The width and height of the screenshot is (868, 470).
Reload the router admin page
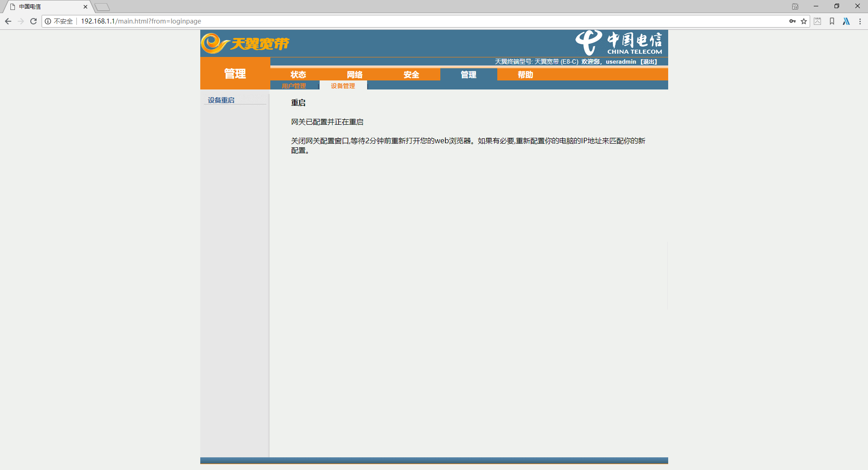[33, 21]
